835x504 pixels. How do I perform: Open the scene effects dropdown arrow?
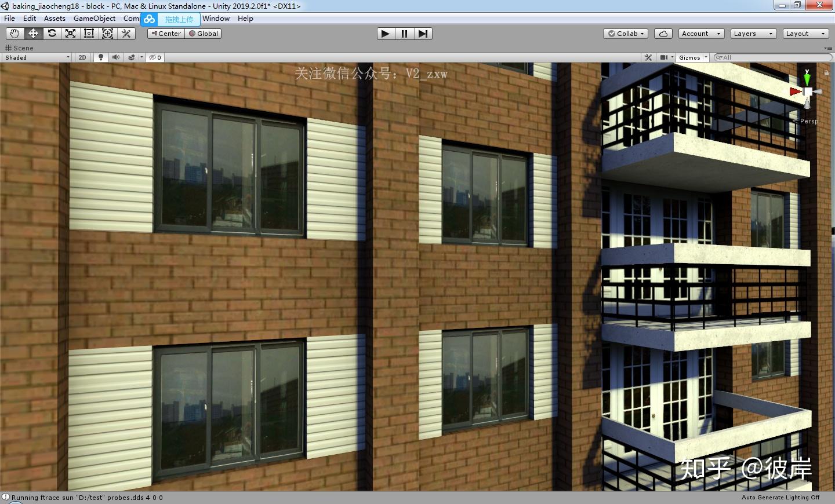pyautogui.click(x=141, y=57)
